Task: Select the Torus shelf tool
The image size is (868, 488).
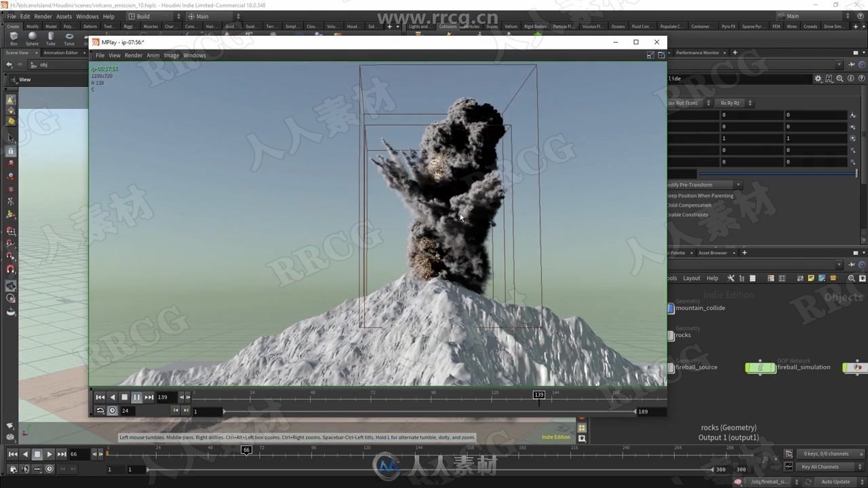Action: tap(69, 39)
